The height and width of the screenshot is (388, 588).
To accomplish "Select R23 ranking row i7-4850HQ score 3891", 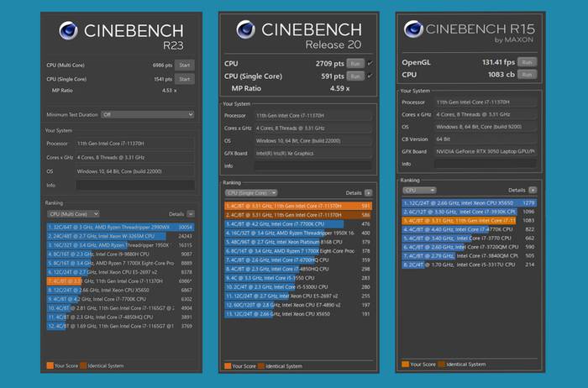I will click(120, 317).
